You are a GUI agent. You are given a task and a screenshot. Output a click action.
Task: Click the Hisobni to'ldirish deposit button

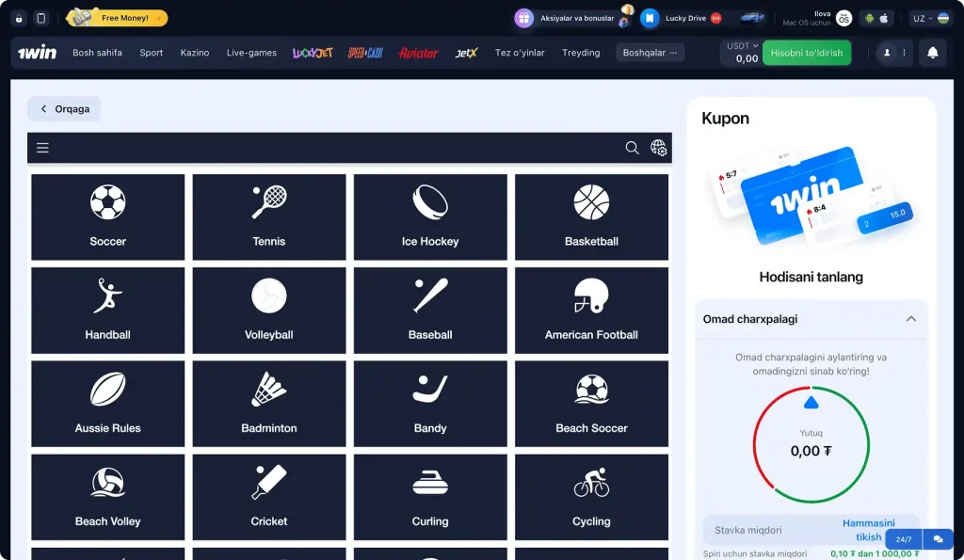pos(807,53)
